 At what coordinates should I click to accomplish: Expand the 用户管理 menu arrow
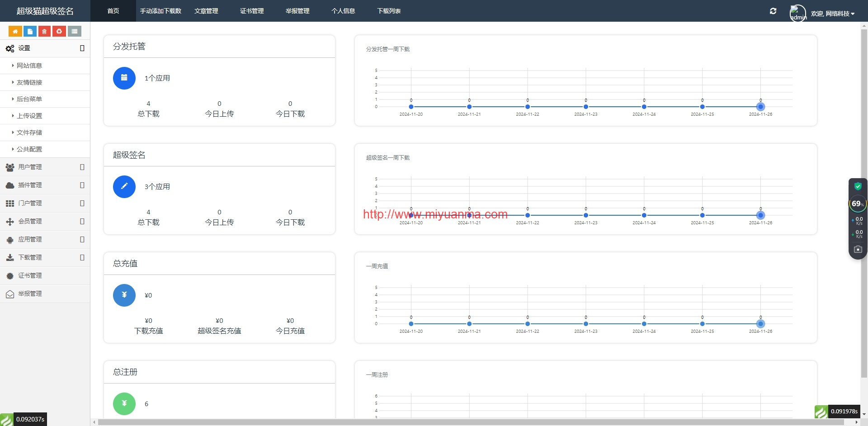(x=82, y=167)
